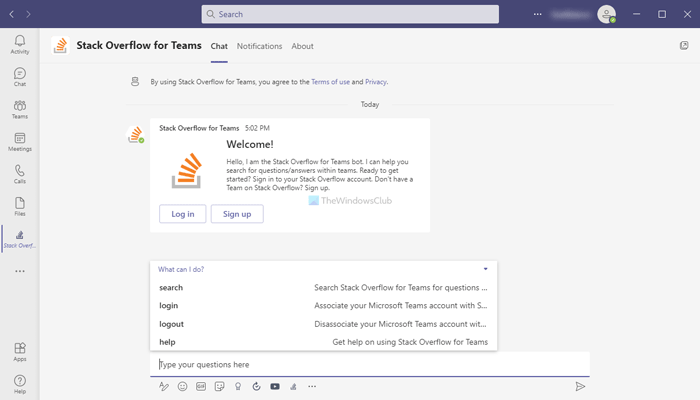This screenshot has width=700, height=400.
Task: Open the GIF picker
Action: (x=201, y=387)
